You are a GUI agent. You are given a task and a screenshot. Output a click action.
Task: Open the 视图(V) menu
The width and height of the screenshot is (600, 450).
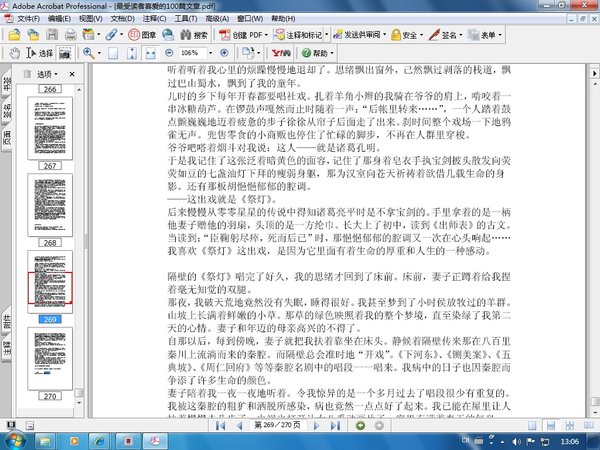90,19
